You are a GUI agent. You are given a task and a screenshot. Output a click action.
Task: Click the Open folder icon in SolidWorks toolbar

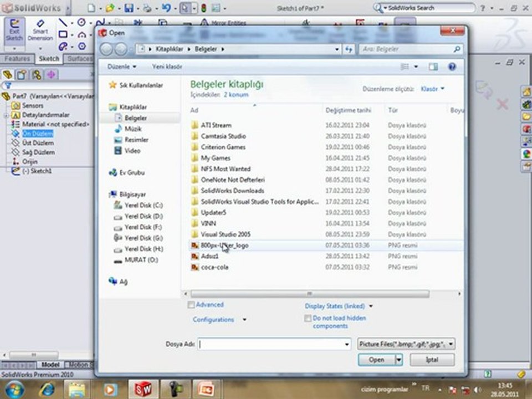(110, 8)
